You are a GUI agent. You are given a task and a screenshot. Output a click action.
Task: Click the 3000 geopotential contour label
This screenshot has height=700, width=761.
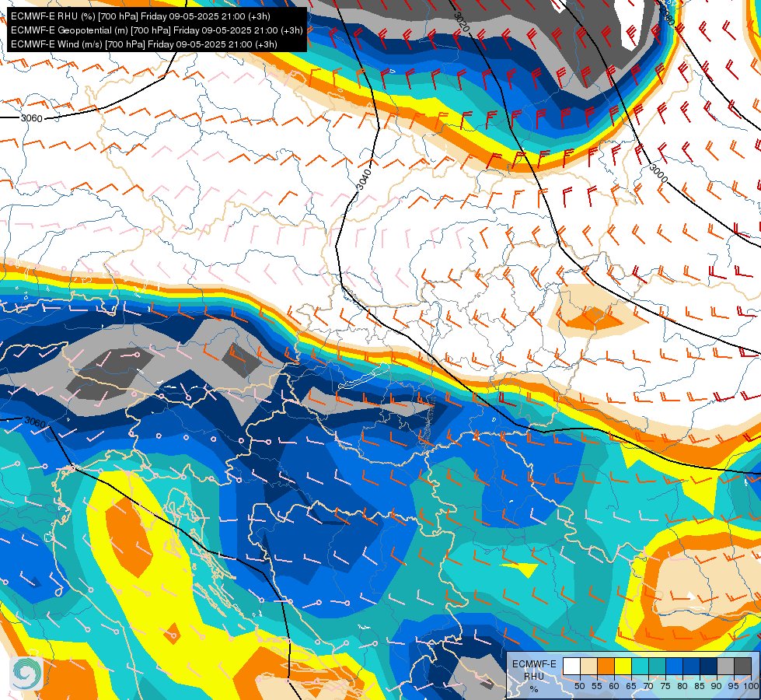(658, 173)
